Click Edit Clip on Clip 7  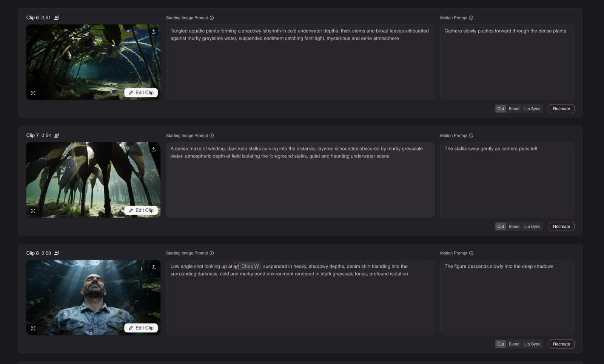(141, 210)
